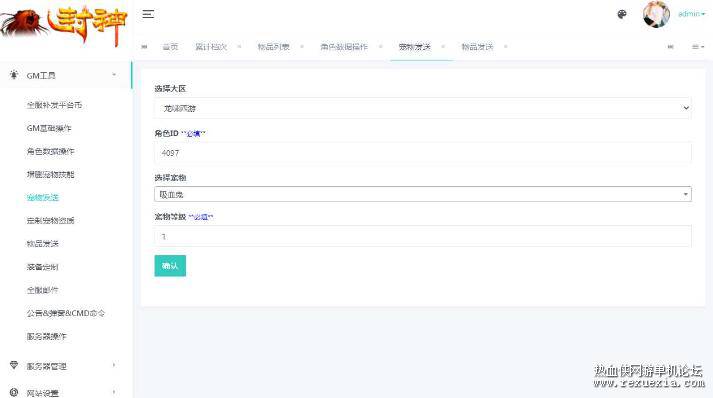
Task: Select the highlighted 宠物发送 sidebar entry
Action: coord(43,197)
